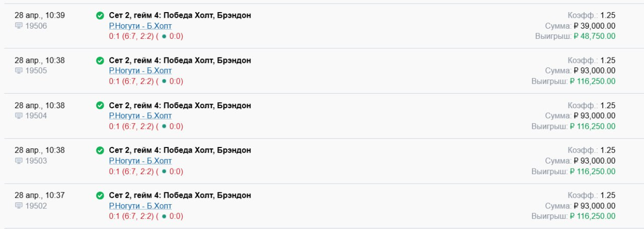Click the monitor icon beside bet 19505
The image size is (644, 229).
pos(19,71)
